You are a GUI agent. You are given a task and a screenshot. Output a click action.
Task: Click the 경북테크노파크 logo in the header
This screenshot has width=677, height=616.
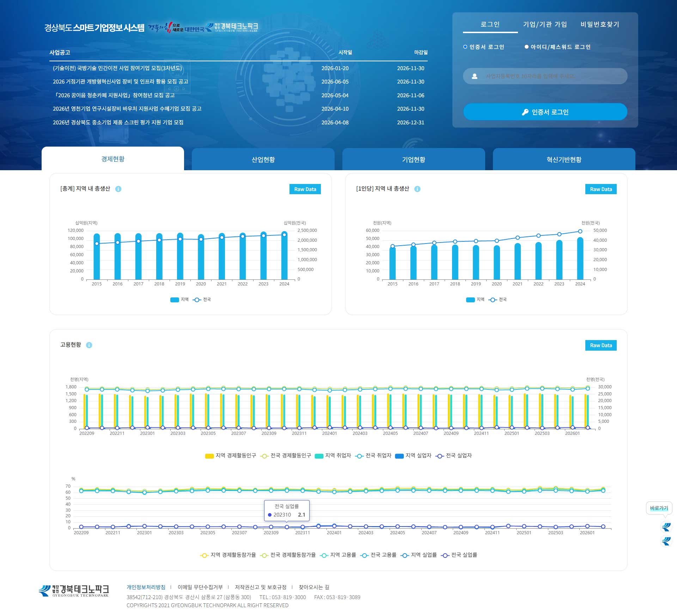coord(232,27)
